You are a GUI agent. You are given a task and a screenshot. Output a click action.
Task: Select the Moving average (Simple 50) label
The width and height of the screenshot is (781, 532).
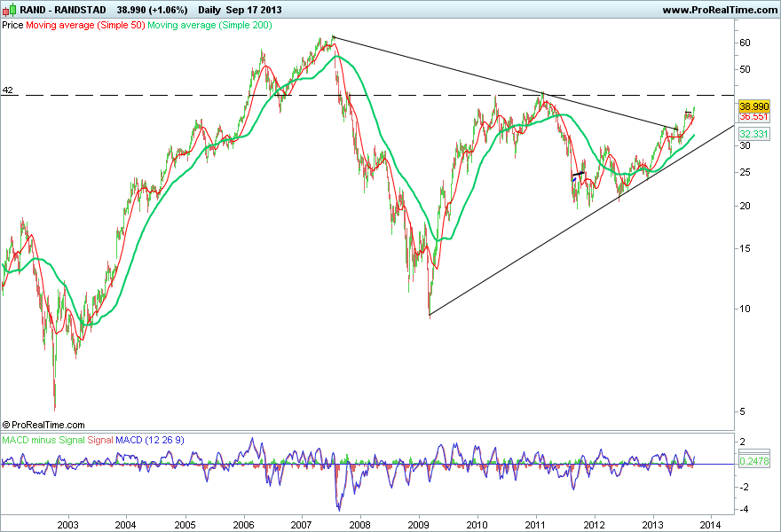coord(85,25)
